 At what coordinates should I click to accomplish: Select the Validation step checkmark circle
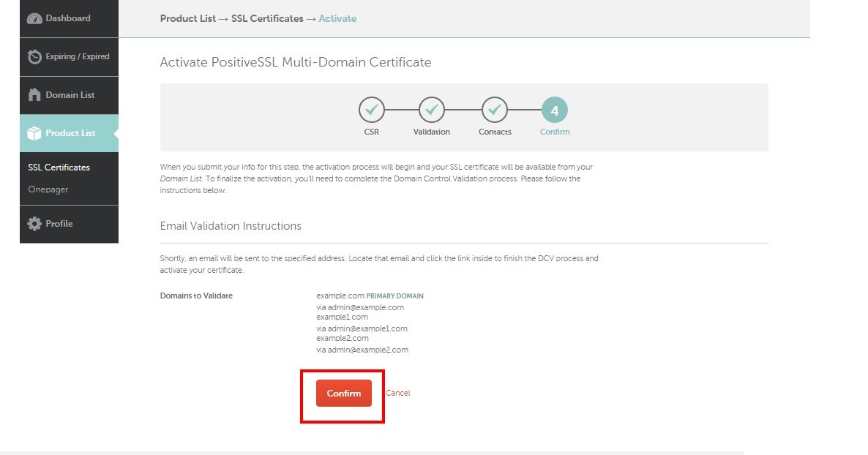(x=431, y=108)
